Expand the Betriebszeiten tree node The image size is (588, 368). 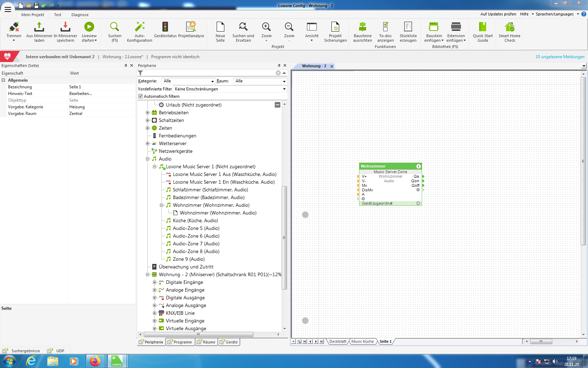[x=148, y=113]
